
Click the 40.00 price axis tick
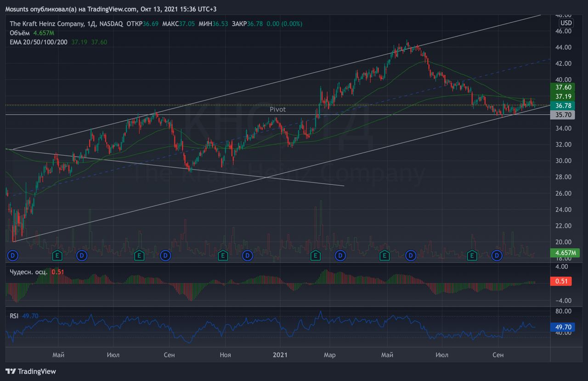tap(563, 80)
